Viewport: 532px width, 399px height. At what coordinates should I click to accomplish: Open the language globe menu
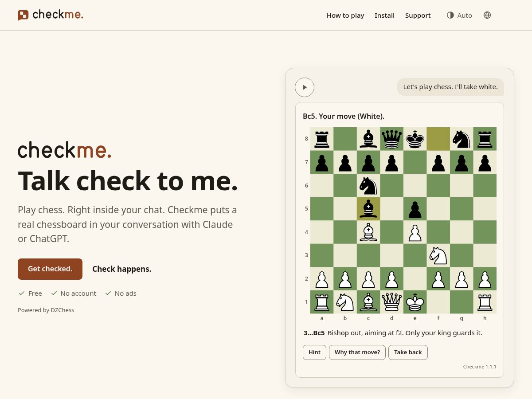coord(487,15)
